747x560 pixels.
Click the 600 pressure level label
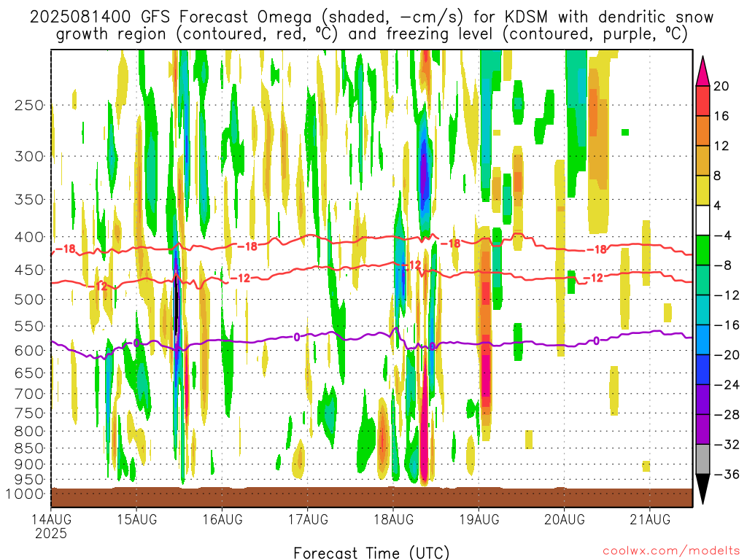pos(29,351)
